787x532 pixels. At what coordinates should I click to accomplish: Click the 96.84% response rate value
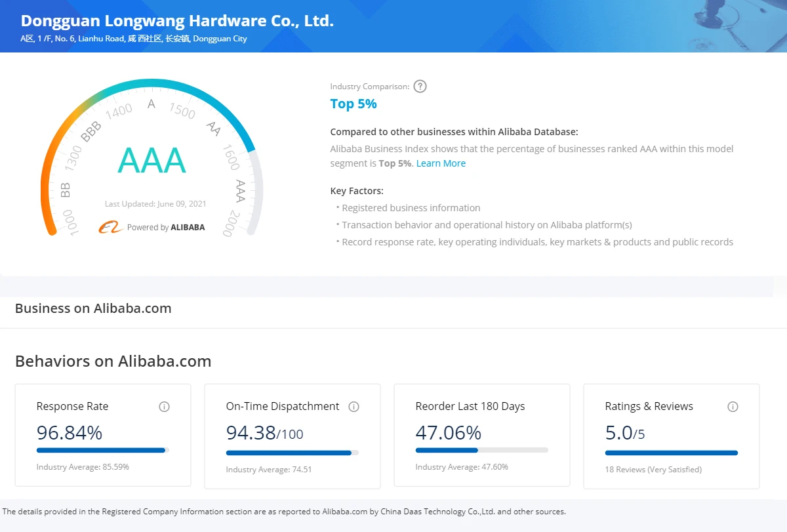point(70,433)
